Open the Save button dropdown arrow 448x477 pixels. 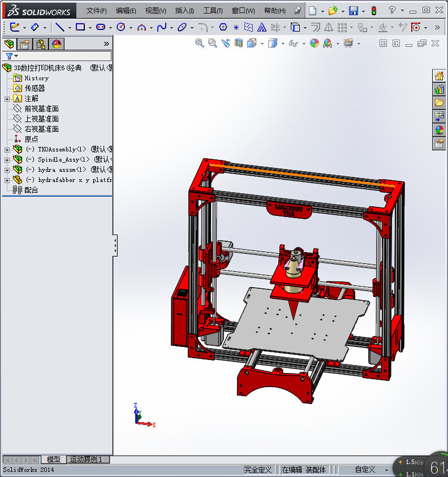tap(363, 11)
